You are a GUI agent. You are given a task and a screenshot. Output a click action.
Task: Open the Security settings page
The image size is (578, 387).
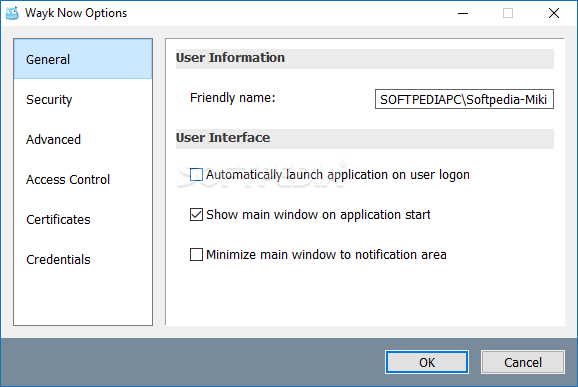(x=83, y=99)
